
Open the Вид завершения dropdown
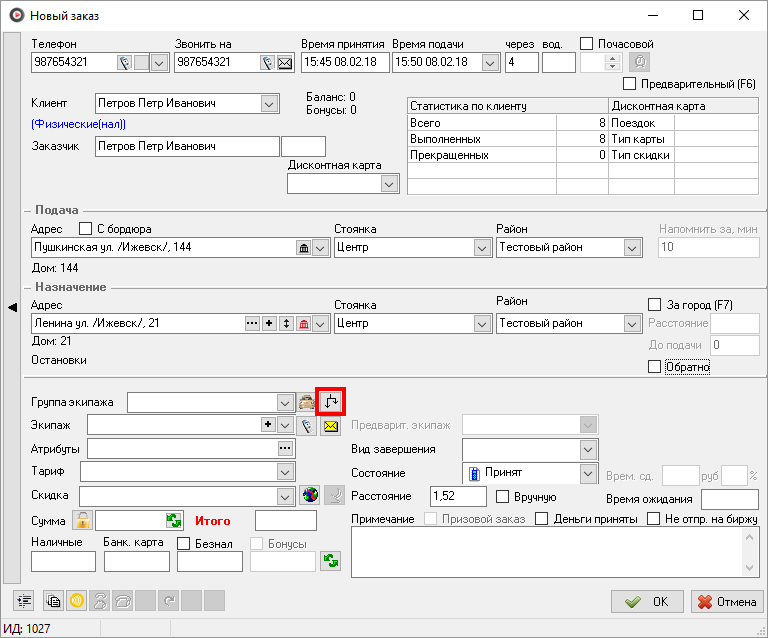pyautogui.click(x=588, y=449)
